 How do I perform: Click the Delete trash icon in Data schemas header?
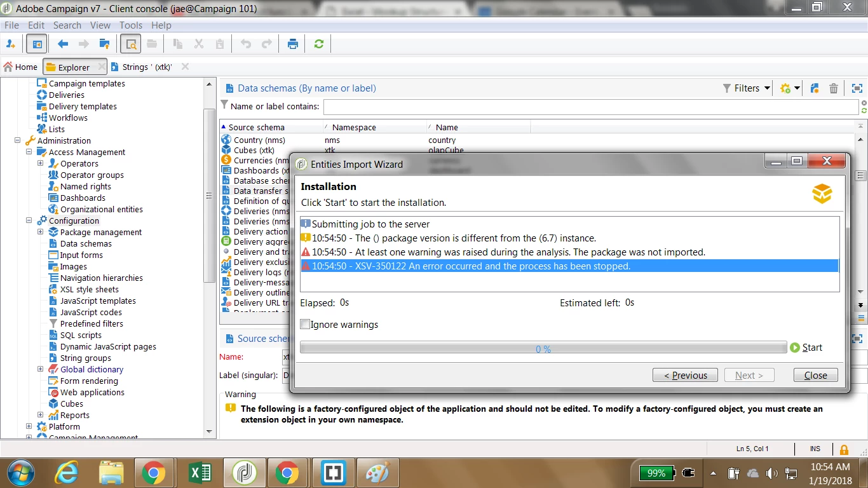pos(834,88)
